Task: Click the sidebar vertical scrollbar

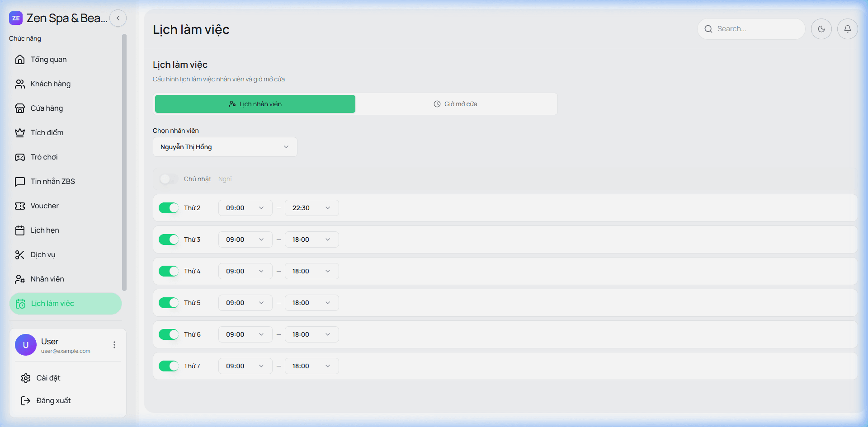Action: [x=124, y=163]
